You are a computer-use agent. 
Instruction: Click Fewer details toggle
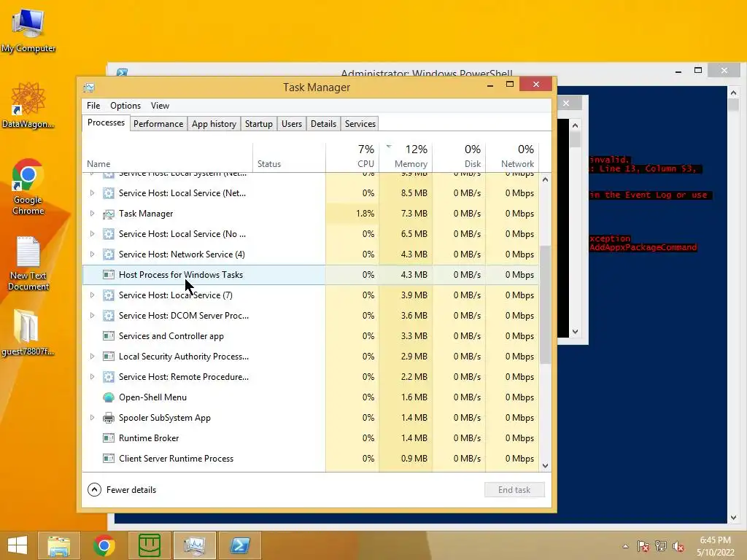pyautogui.click(x=122, y=490)
